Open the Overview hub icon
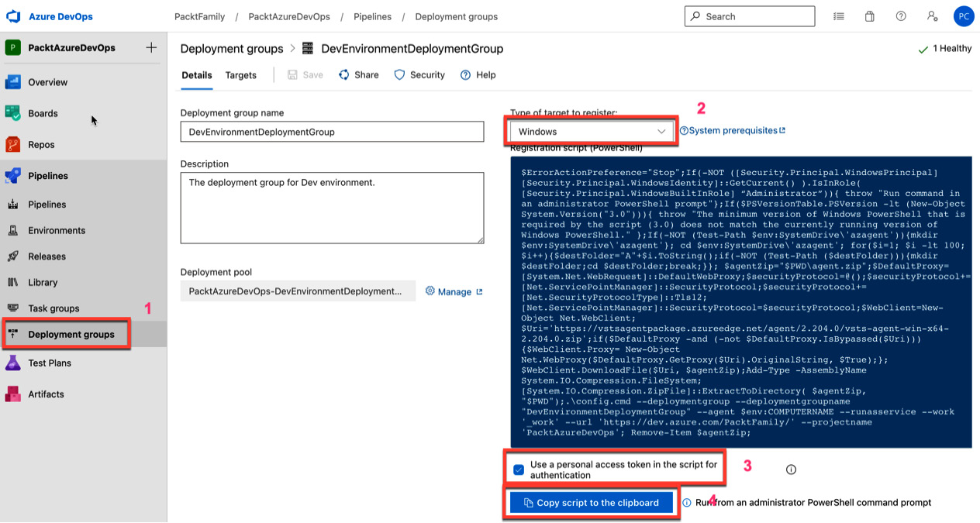 coord(12,82)
